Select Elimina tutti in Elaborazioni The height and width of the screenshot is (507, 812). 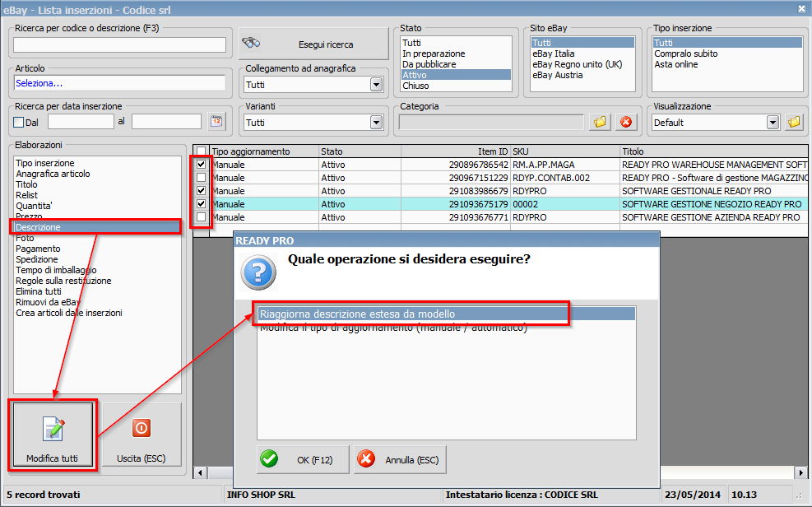97,291
